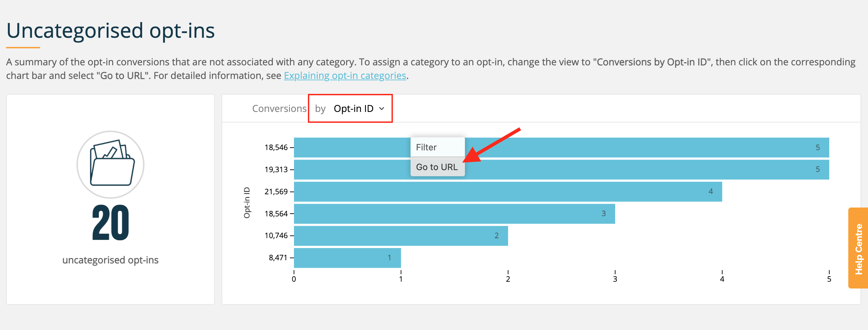The height and width of the screenshot is (330, 868).
Task: Click the 21,569 axis label
Action: (x=276, y=192)
